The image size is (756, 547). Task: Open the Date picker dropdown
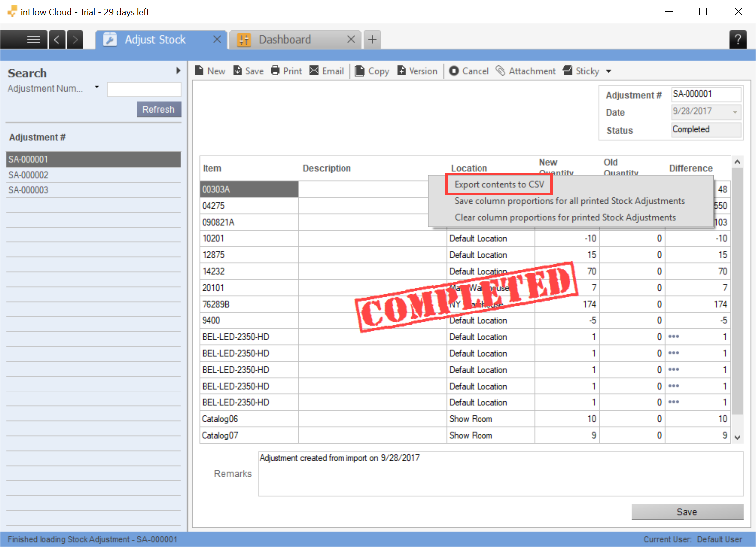[x=735, y=112]
